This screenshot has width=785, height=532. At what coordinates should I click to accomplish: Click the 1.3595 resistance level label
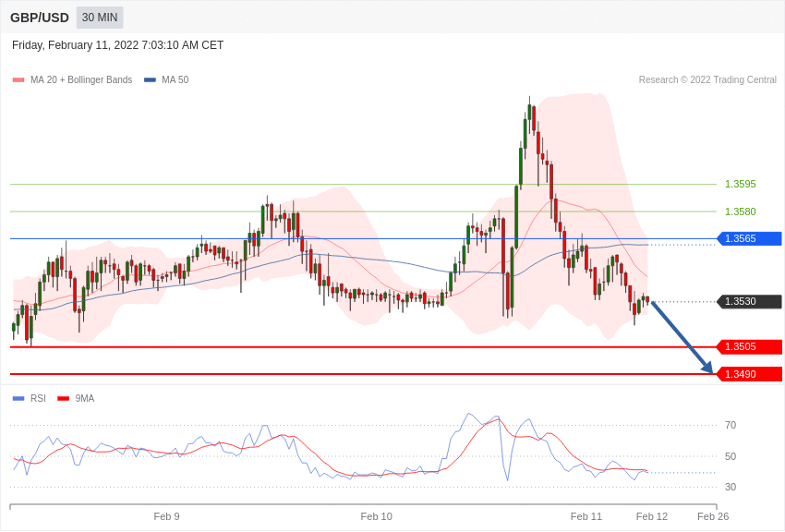click(741, 184)
